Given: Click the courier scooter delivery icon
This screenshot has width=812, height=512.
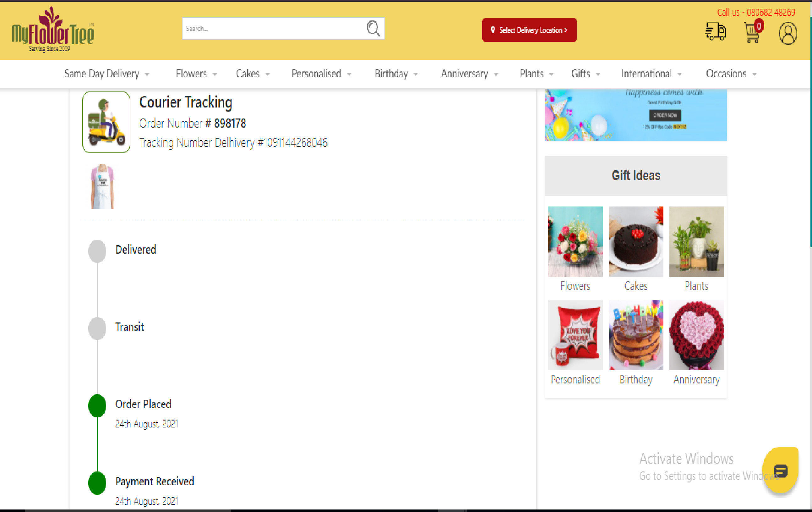Looking at the screenshot, I should tap(106, 122).
